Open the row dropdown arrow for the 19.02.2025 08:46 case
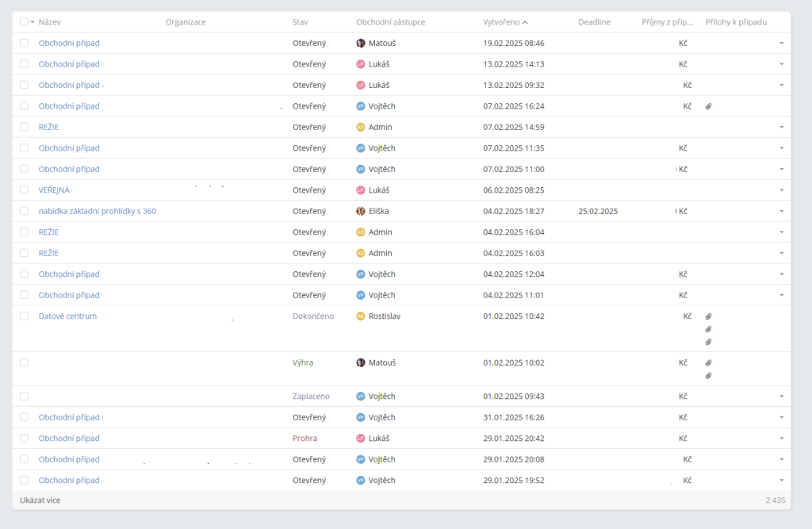 [781, 43]
